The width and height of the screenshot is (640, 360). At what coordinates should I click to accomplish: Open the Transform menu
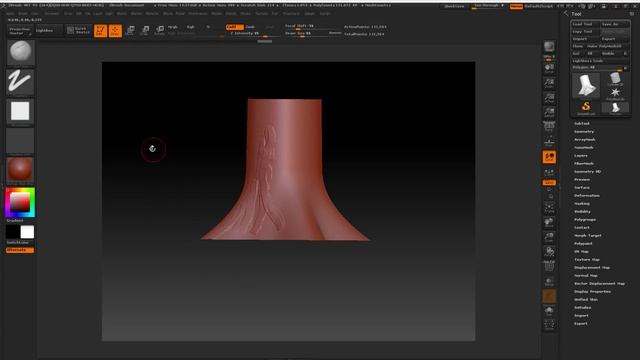tap(291, 13)
